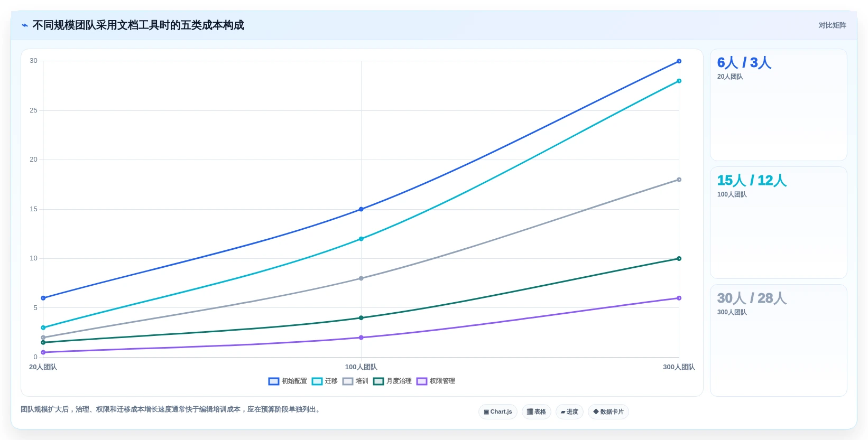Click the 对比矩阵 label in the header
Screen dimensions: 868x440
pos(832,25)
